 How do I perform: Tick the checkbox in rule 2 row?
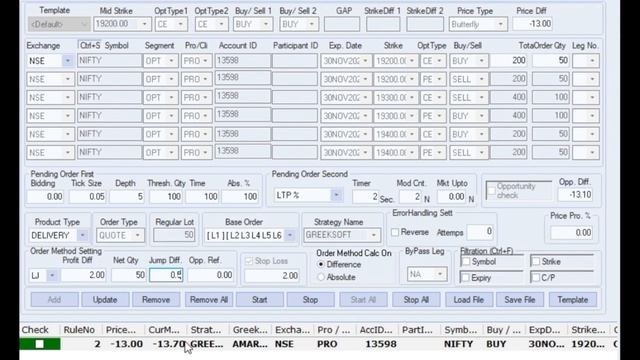40,344
